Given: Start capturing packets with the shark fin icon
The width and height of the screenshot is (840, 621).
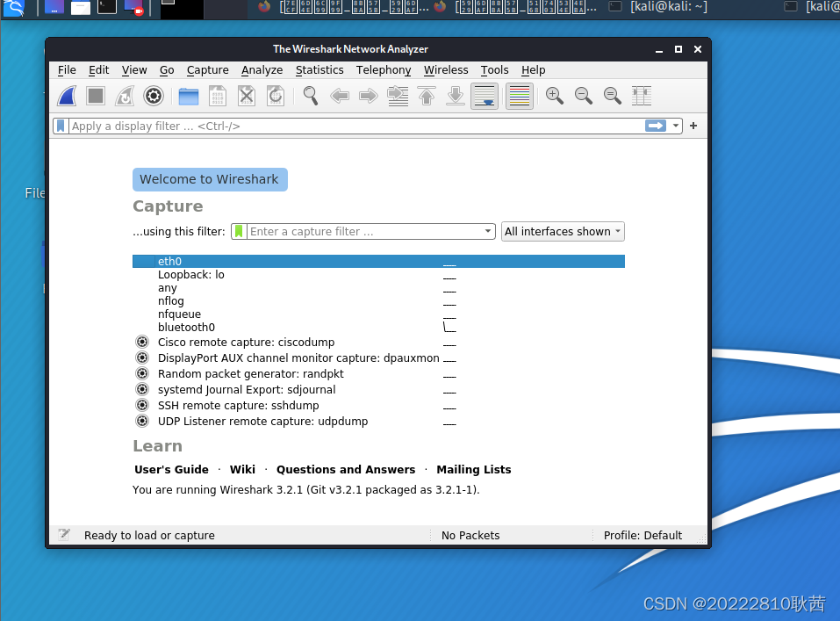Looking at the screenshot, I should [x=67, y=96].
